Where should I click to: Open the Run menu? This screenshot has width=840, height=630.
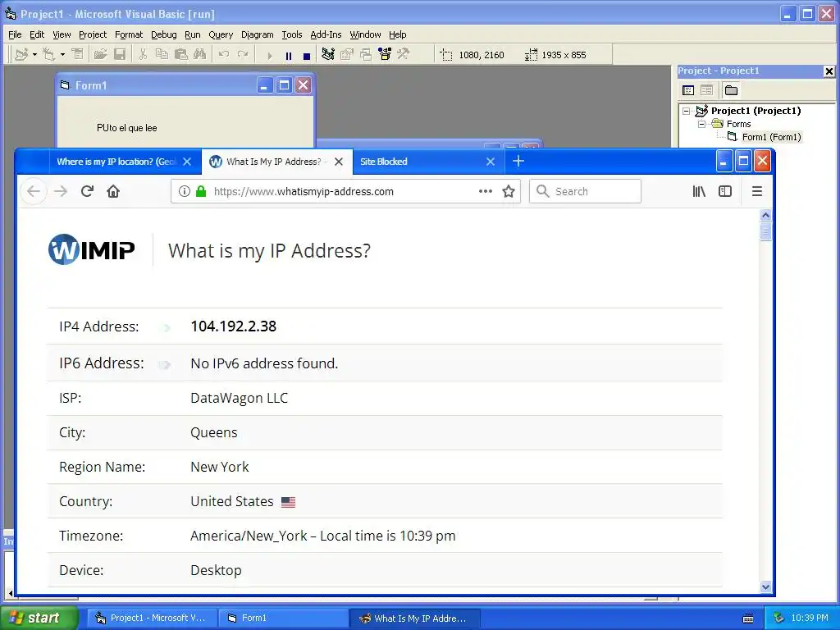click(x=192, y=34)
